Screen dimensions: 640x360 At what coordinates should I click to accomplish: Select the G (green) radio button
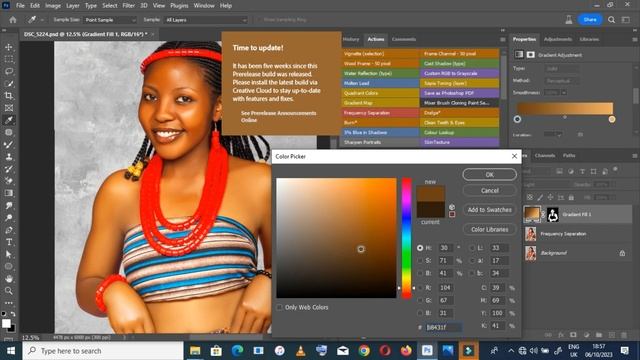tap(420, 300)
